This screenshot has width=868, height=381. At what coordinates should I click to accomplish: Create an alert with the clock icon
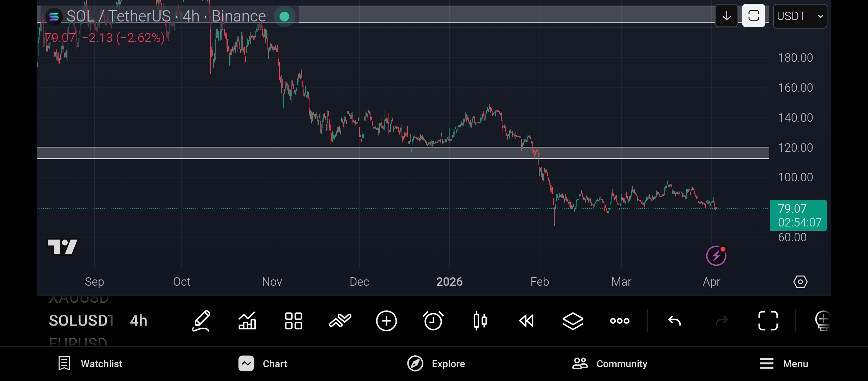[x=433, y=321]
